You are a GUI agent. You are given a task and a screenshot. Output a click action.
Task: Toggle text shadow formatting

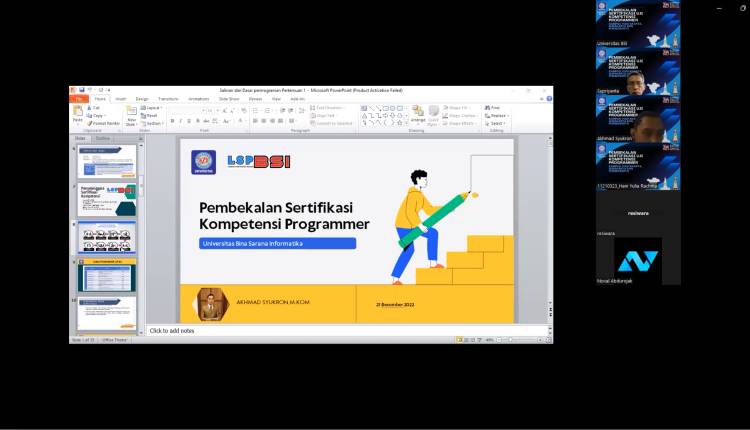point(198,121)
